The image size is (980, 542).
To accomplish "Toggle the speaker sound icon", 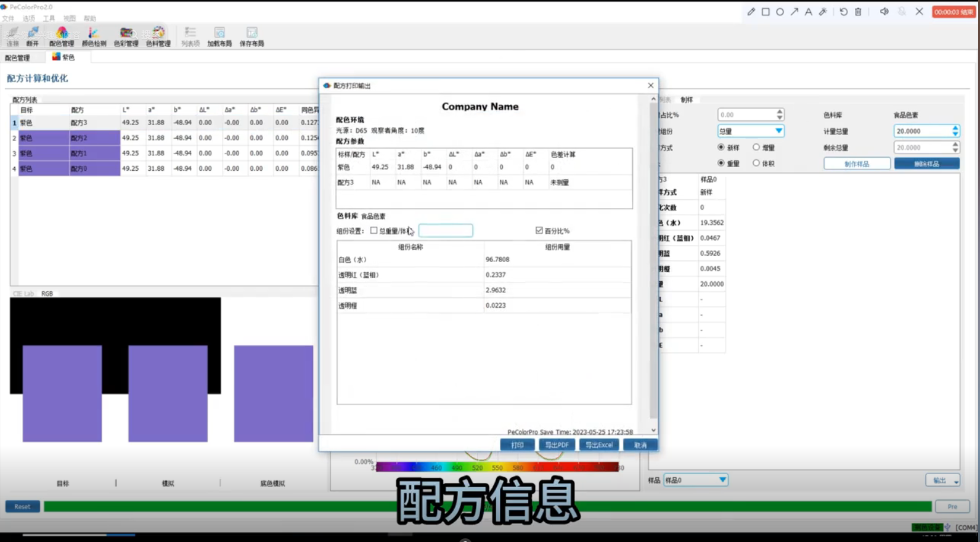I will pyautogui.click(x=884, y=12).
